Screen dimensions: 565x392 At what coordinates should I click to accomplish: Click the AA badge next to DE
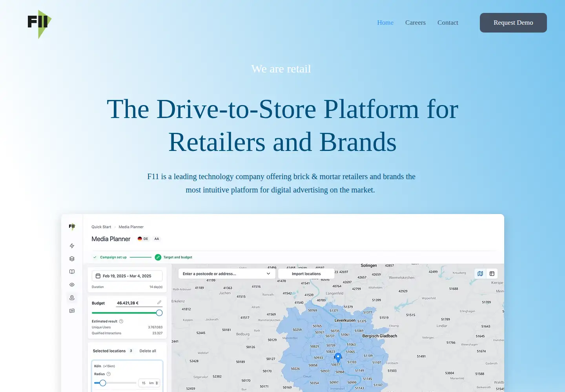pyautogui.click(x=157, y=239)
